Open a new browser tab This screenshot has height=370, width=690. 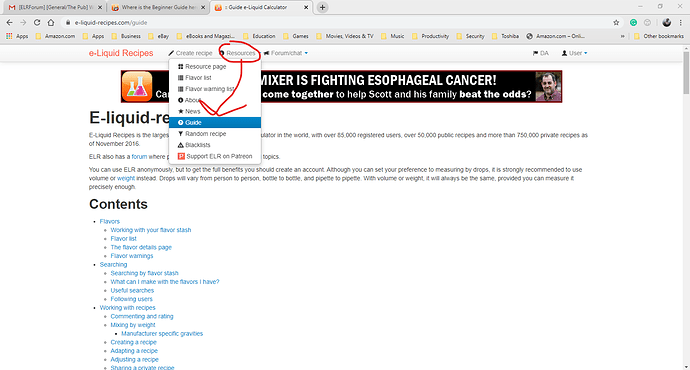tap(322, 7)
